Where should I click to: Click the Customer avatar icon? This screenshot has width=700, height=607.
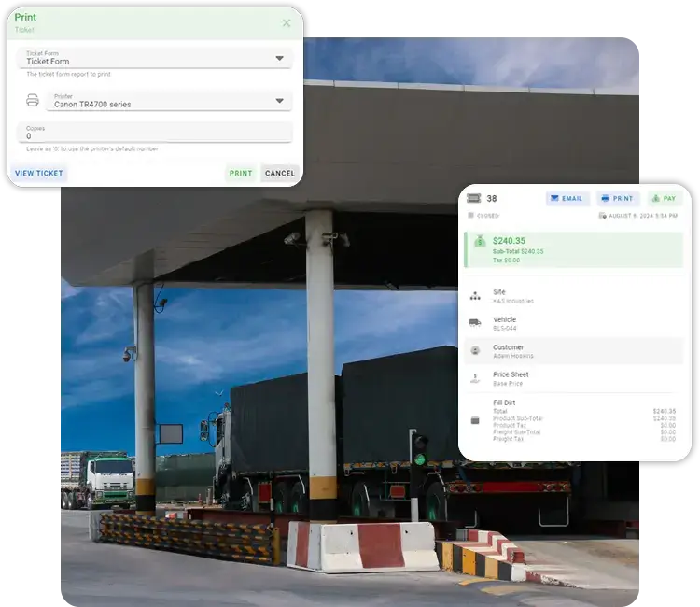pos(475,350)
